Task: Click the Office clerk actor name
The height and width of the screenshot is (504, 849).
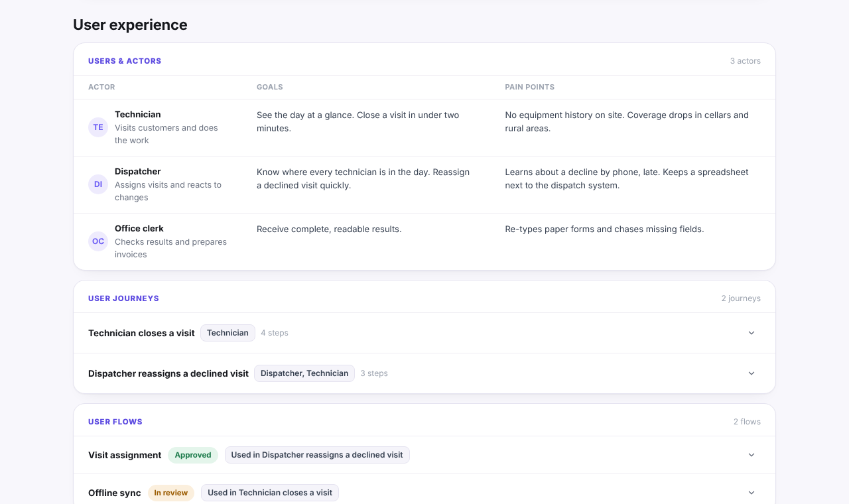Action: (139, 229)
